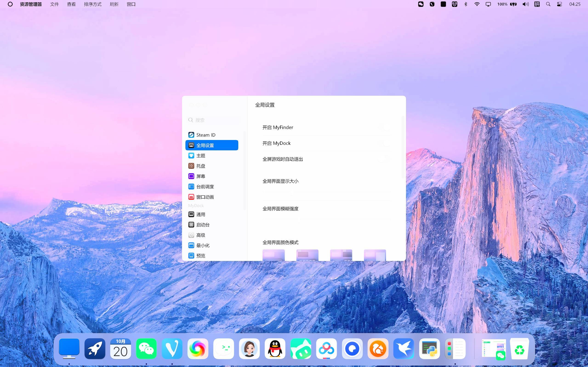588x367 pixels.
Task: Open the colored-dots list app in dock
Action: tap(455, 349)
